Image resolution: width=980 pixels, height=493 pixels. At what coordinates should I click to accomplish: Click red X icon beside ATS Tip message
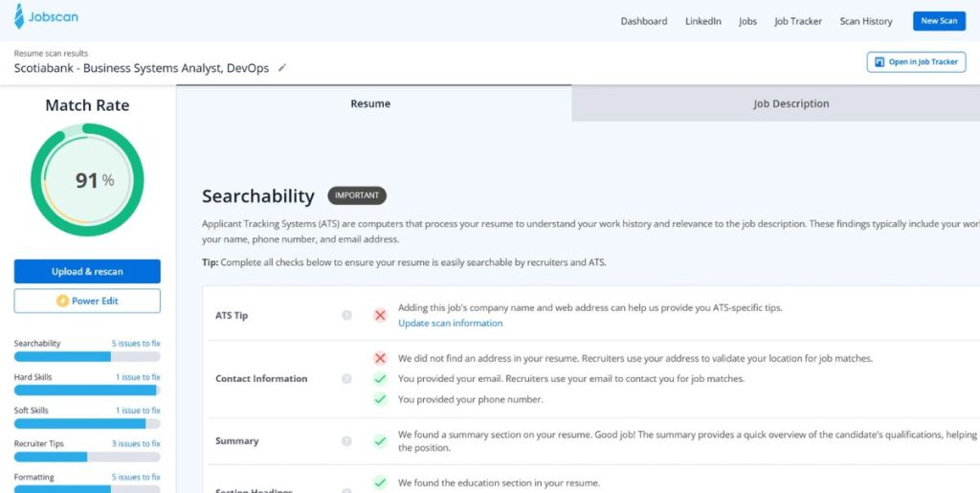[380, 316]
